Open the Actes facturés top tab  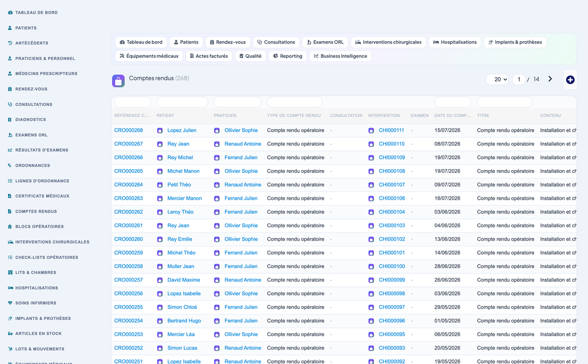click(x=209, y=56)
